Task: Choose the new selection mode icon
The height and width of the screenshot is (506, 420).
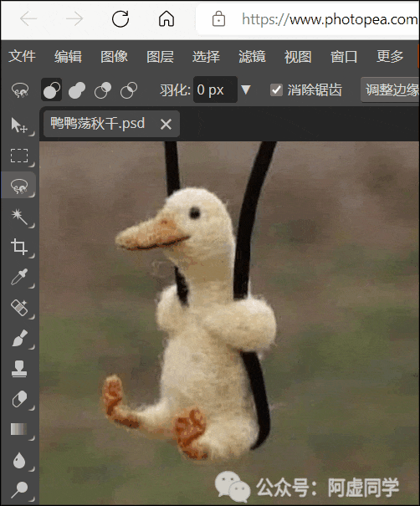Action: coord(52,89)
